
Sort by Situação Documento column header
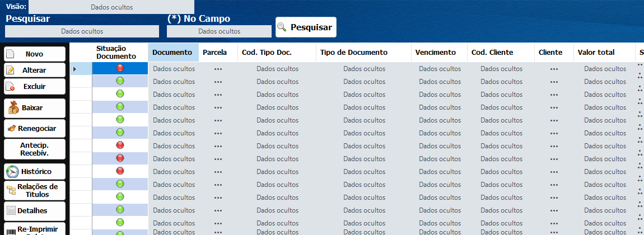coord(120,53)
